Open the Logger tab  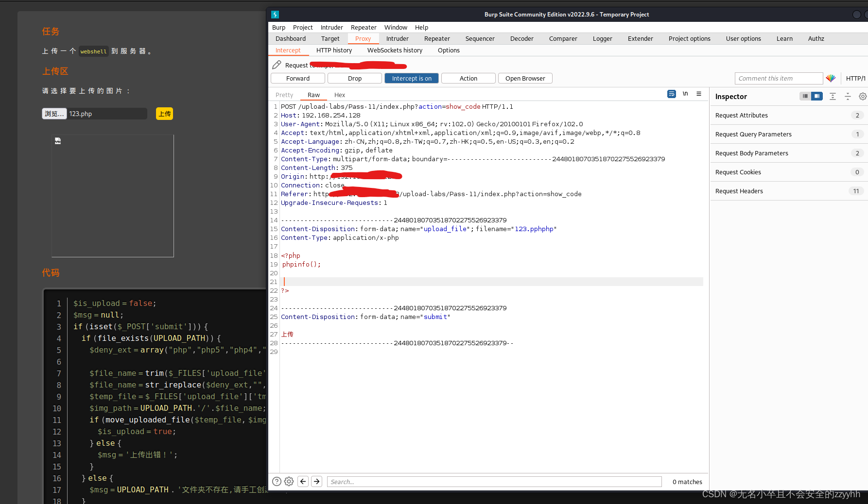602,38
